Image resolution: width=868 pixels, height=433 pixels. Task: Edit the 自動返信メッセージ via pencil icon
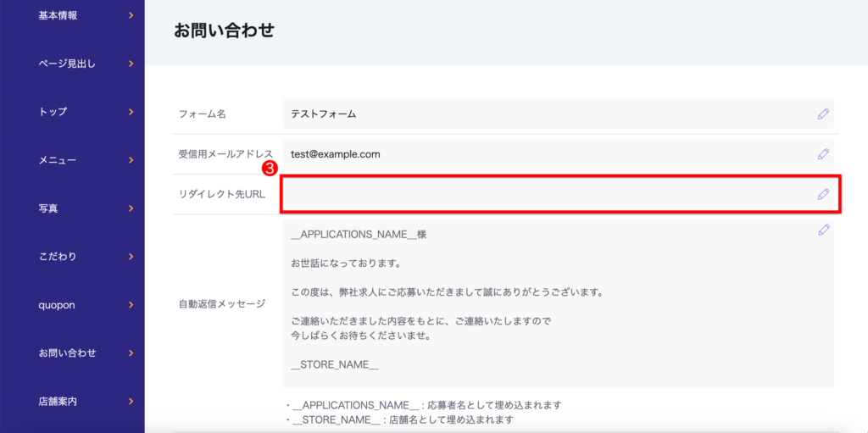coord(822,230)
